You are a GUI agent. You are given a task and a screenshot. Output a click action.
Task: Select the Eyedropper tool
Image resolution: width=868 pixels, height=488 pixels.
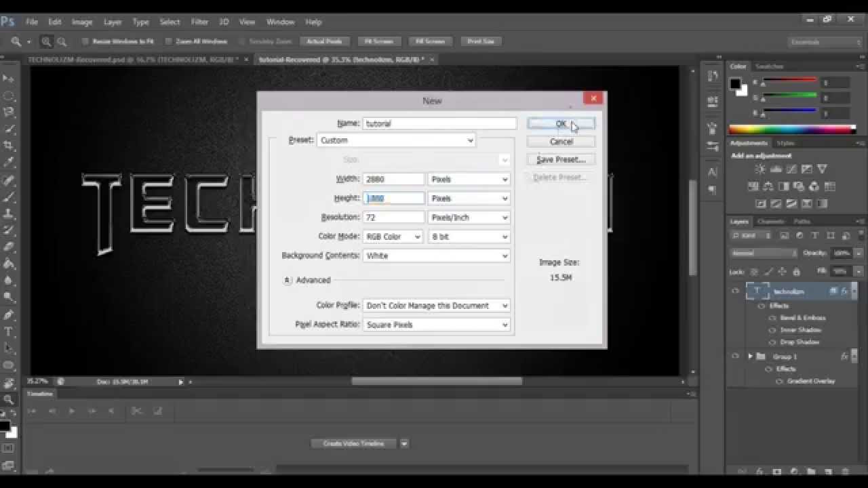point(9,163)
